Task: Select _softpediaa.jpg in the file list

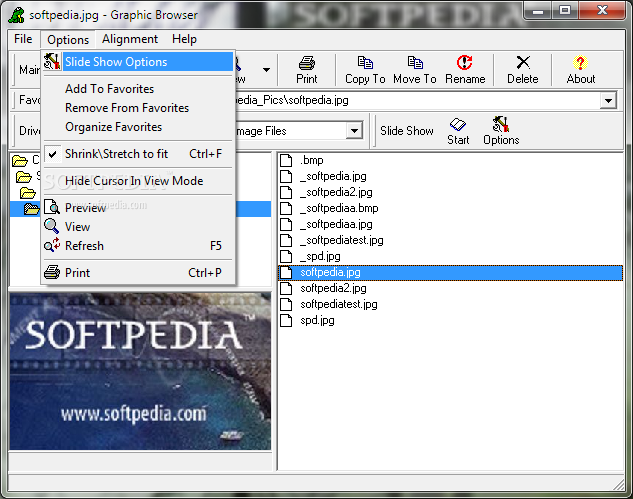Action: [x=336, y=224]
